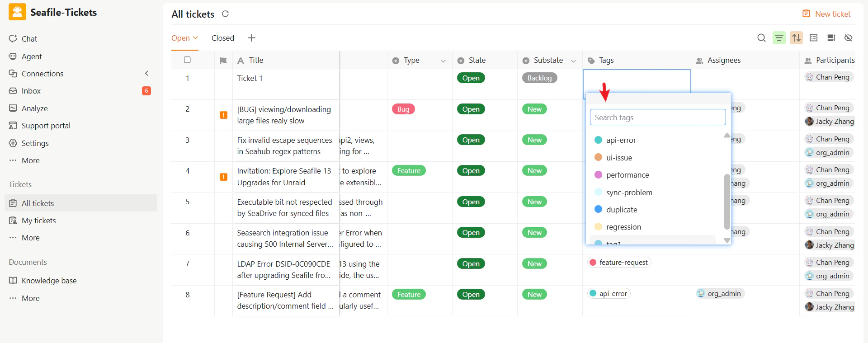Click the Seafile-Tickets logo icon

point(17,12)
